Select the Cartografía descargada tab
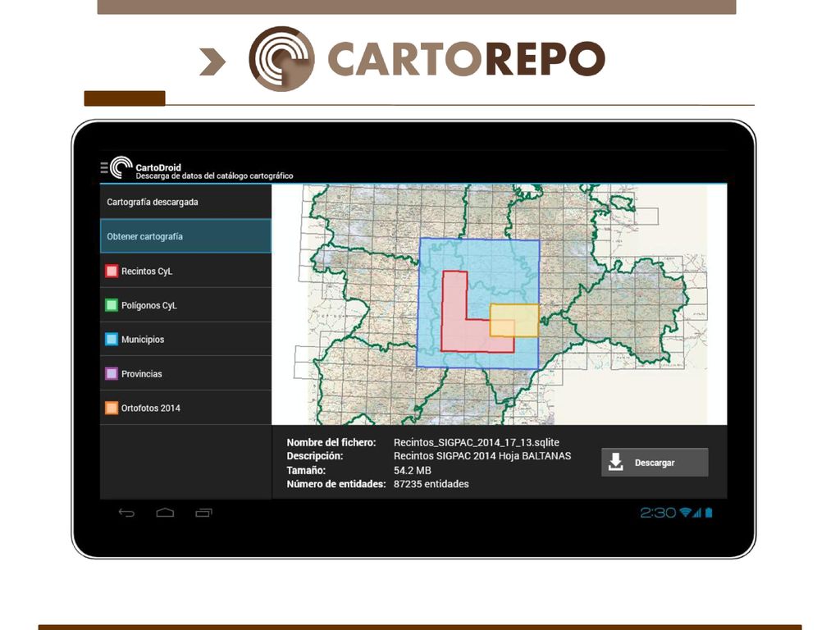This screenshot has width=840, height=630. pyautogui.click(x=186, y=202)
